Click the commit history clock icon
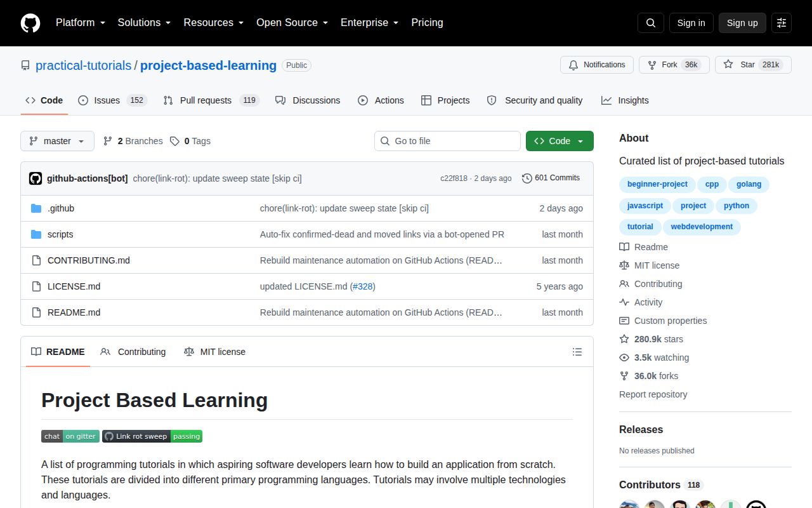The height and width of the screenshot is (508, 812). pos(527,178)
